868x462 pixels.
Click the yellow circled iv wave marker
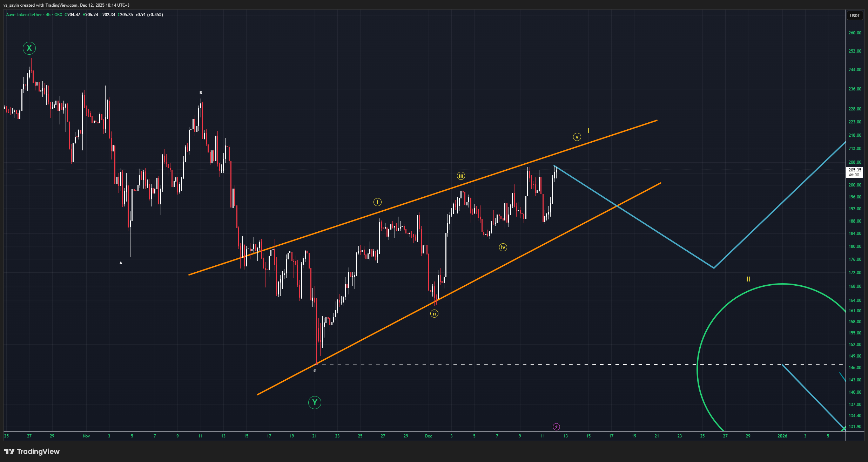click(x=503, y=247)
